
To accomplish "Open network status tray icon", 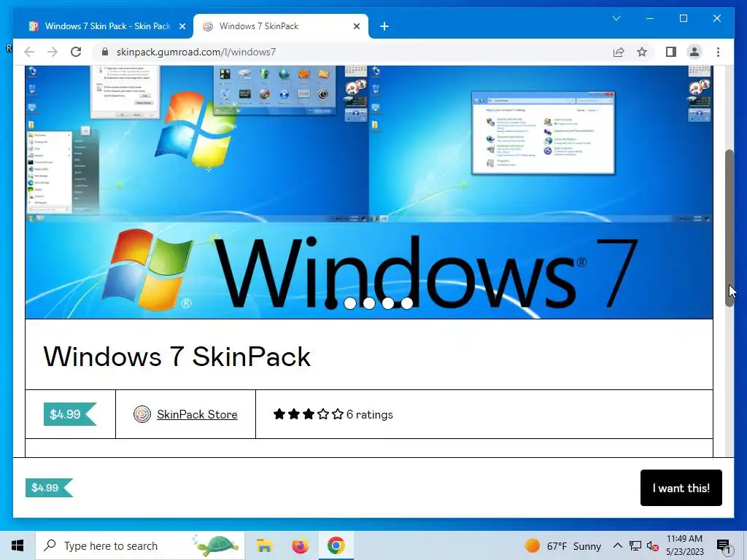I will [x=635, y=545].
